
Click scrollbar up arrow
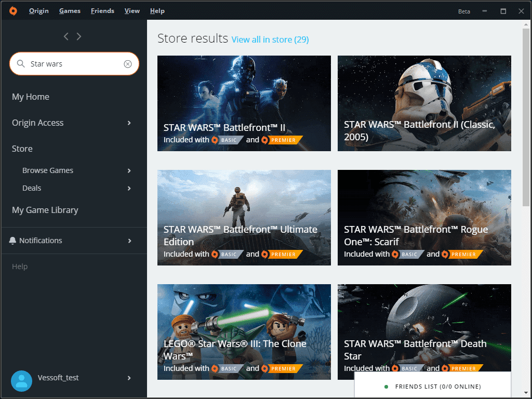pos(526,24)
